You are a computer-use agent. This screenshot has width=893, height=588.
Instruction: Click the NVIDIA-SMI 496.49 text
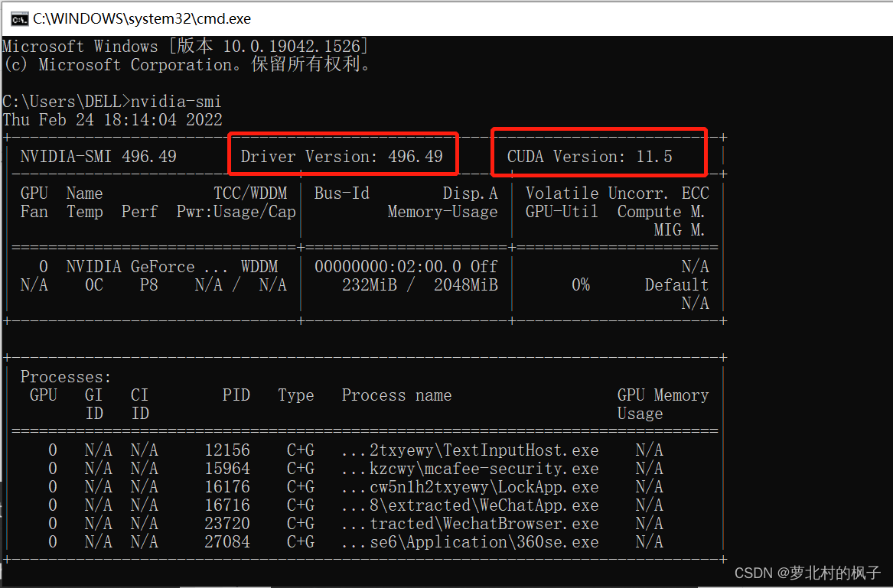pyautogui.click(x=99, y=157)
